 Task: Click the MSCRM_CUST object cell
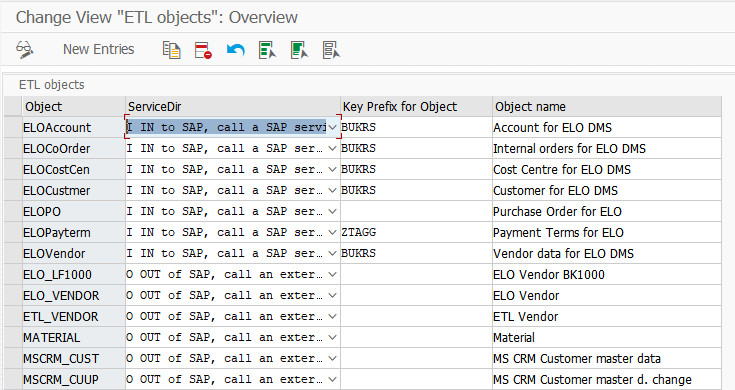click(74, 359)
